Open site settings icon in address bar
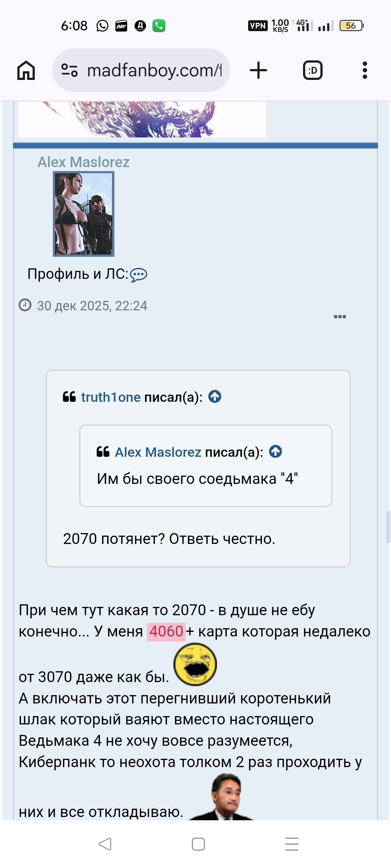Viewport: 391px width, 868px height. pyautogui.click(x=70, y=70)
